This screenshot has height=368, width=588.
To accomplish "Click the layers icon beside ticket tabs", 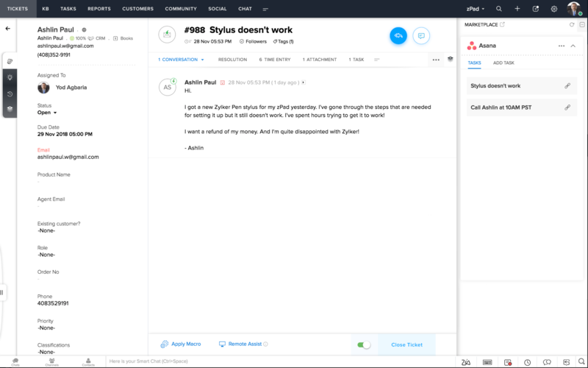I will click(x=451, y=59).
